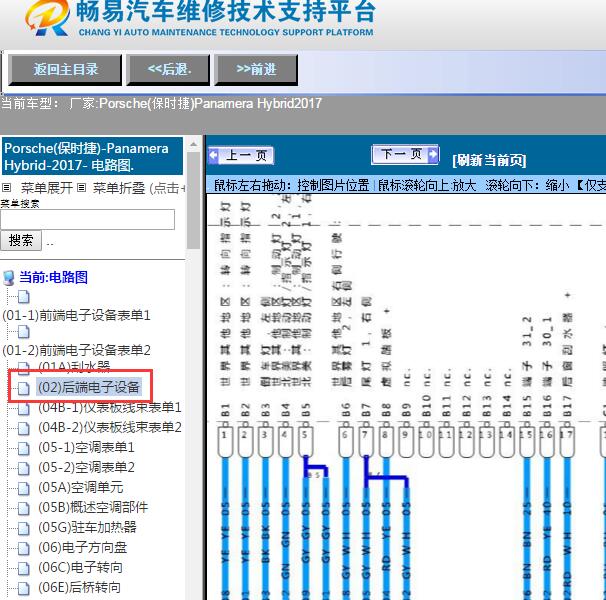
Task: Click page icon beside (04B-1)仪表板线束表单1
Action: (x=24, y=408)
